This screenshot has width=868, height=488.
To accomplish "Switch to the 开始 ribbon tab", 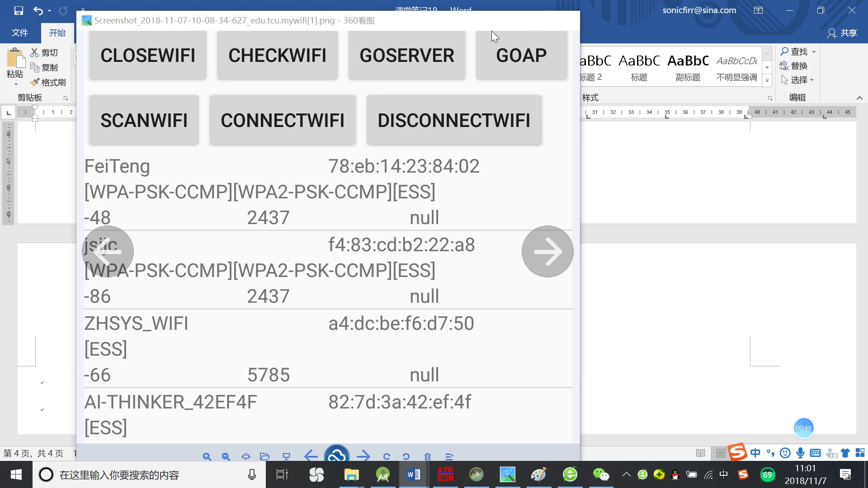I will [57, 33].
